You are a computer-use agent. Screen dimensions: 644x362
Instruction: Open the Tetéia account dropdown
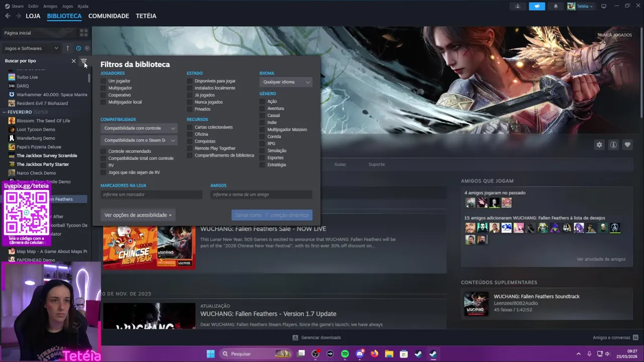tap(580, 6)
